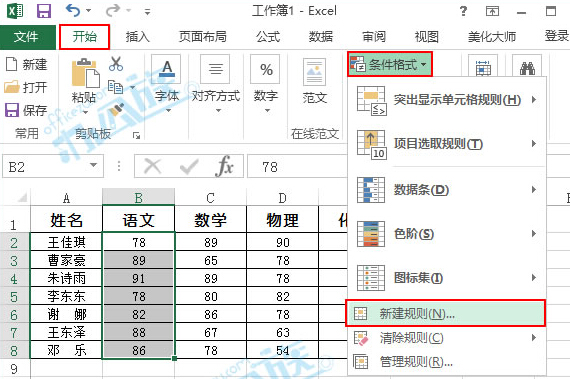Image resolution: width=570 pixels, height=379 pixels.
Task: Open the 公式 ribbon tab
Action: 268,37
